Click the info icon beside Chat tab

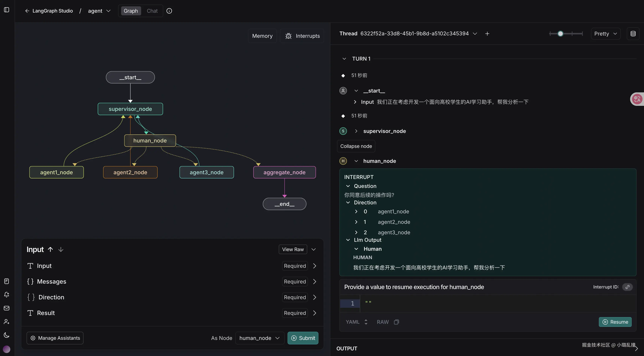click(169, 11)
